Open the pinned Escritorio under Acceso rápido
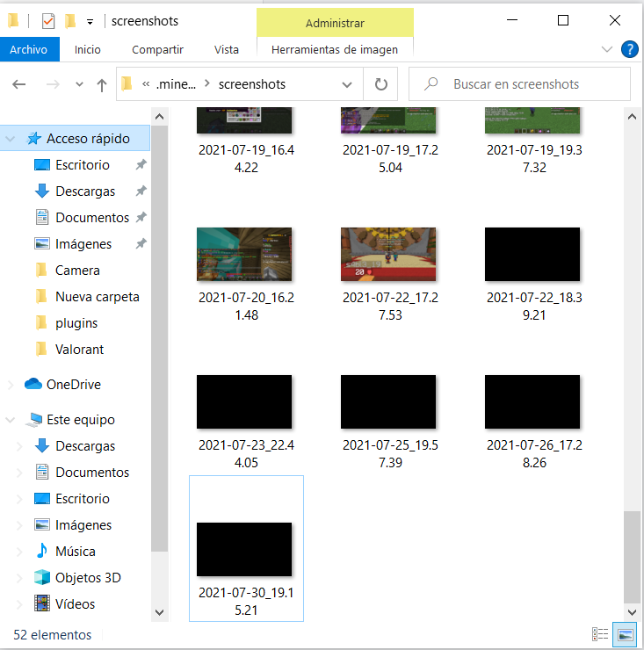The image size is (644, 650). (x=83, y=165)
